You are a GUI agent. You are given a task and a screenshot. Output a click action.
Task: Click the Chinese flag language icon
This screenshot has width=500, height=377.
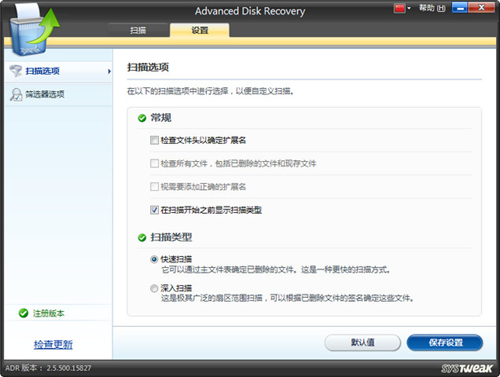point(399,8)
